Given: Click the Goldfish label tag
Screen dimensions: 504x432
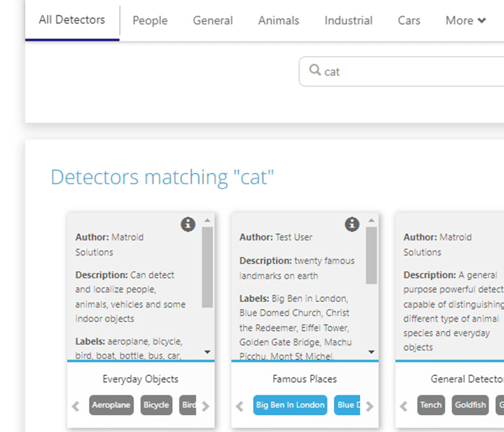Looking at the screenshot, I should [470, 405].
